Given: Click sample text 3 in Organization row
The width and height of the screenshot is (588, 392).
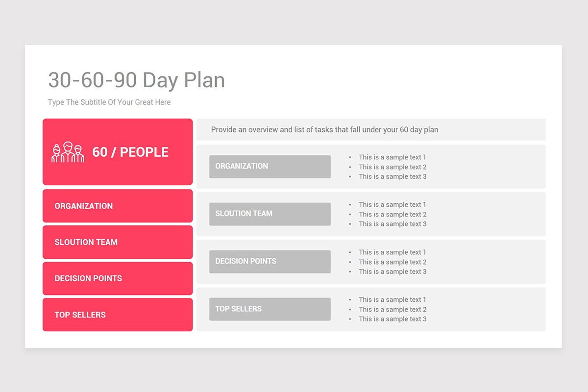Looking at the screenshot, I should (392, 176).
